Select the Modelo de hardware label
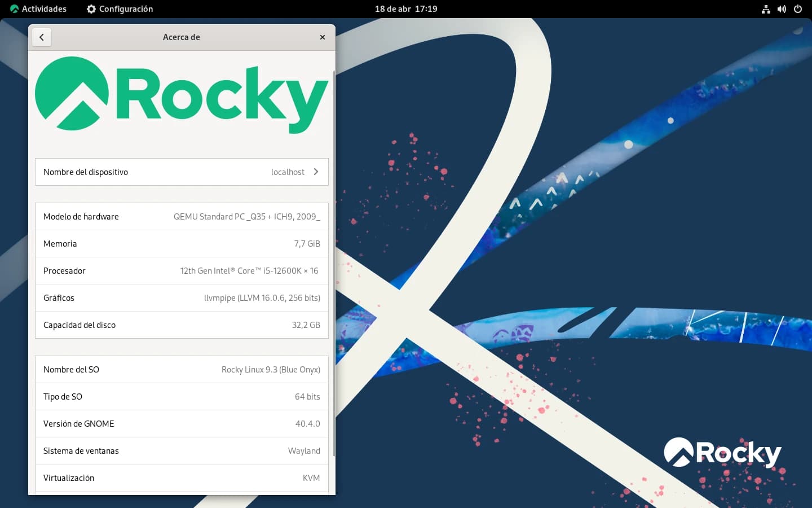This screenshot has width=812, height=508. [81, 217]
